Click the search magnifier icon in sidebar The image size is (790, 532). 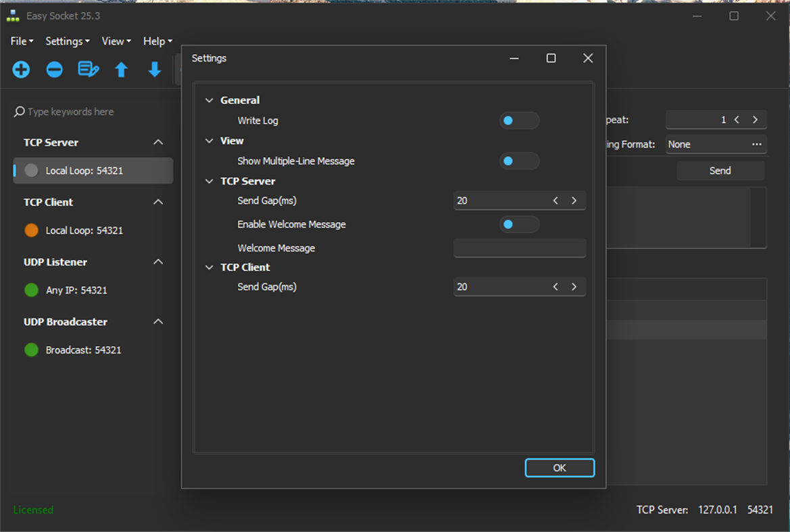click(19, 112)
